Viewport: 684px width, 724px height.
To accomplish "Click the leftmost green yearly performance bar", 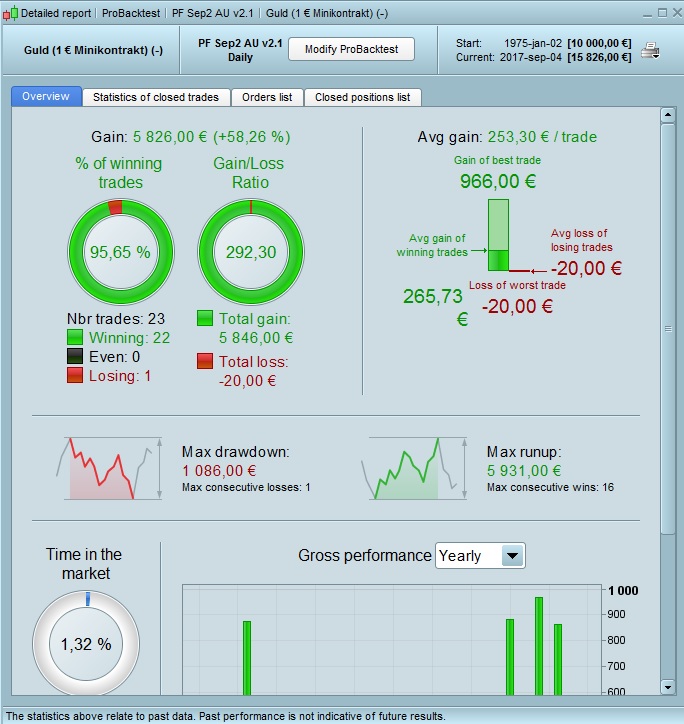I will 247,658.
